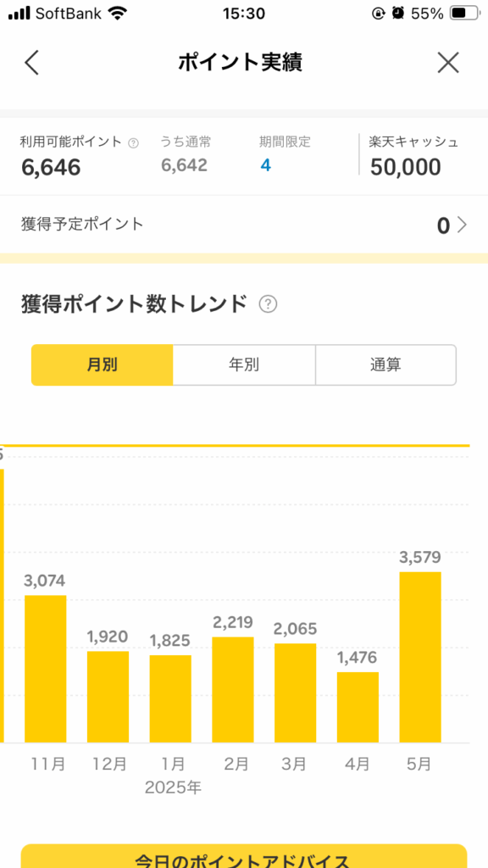The image size is (488, 868).
Task: Expand 獲得予定ポイント chevron arrow
Action: tap(462, 225)
